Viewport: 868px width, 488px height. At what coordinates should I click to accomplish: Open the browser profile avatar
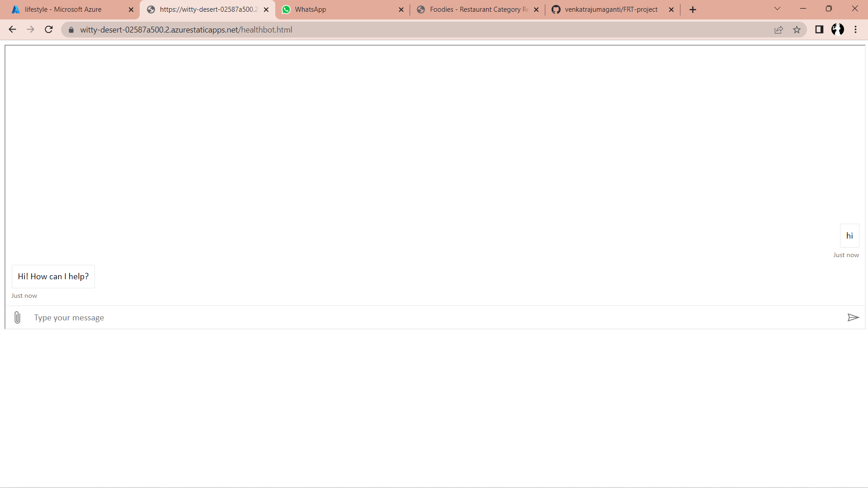click(x=837, y=30)
